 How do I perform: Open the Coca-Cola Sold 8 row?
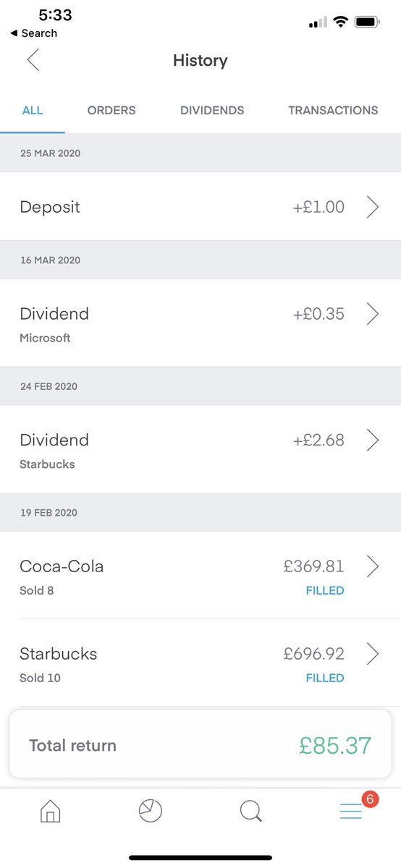coord(200,575)
